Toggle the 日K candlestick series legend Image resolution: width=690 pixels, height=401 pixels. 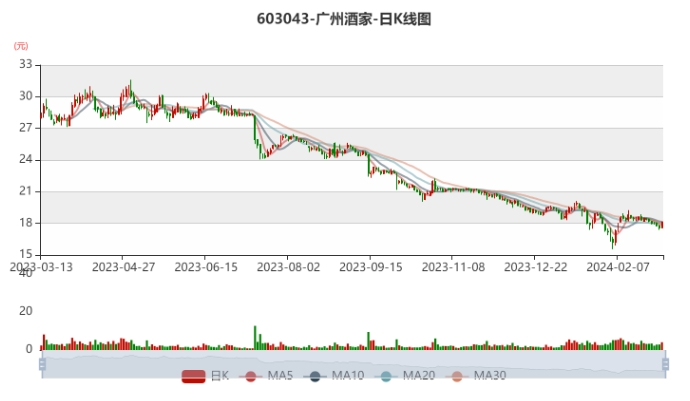pyautogui.click(x=206, y=376)
